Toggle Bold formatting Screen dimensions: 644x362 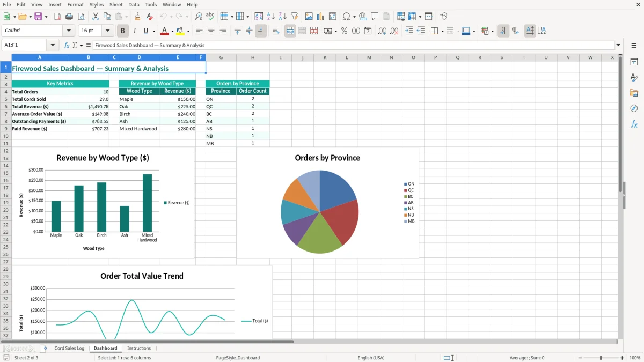123,31
